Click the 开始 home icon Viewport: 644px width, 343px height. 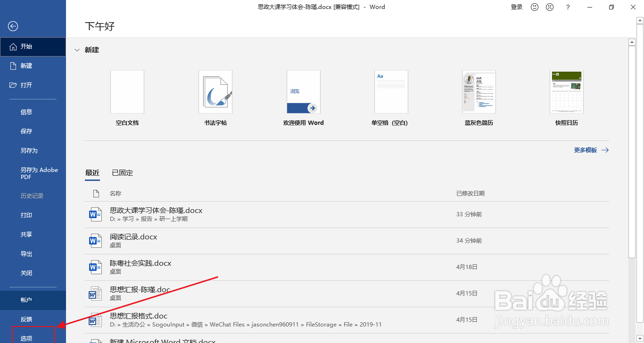pos(13,47)
